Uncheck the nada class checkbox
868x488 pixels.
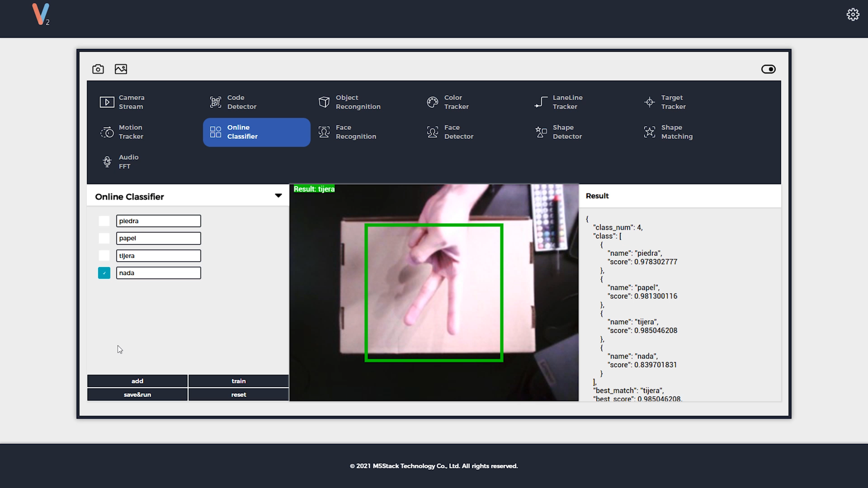click(x=104, y=273)
